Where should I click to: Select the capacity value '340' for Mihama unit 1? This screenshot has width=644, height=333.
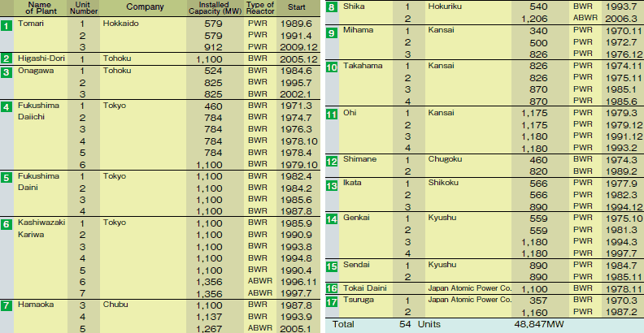tap(538, 31)
